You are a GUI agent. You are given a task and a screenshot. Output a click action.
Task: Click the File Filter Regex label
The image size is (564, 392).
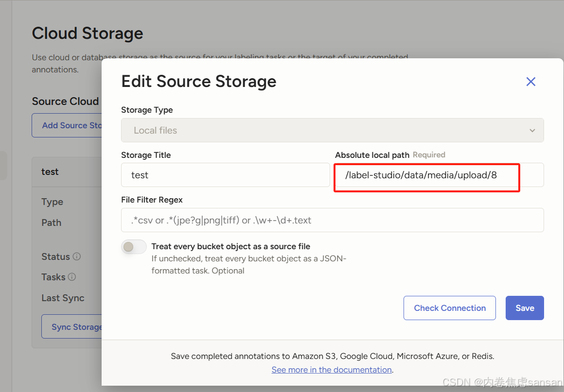coord(152,200)
